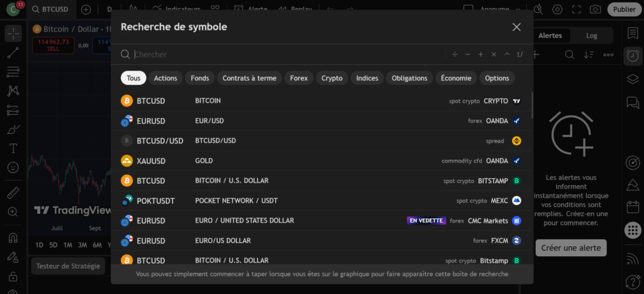
Task: Open the Testeur de Stratégie panel
Action: tap(68, 266)
